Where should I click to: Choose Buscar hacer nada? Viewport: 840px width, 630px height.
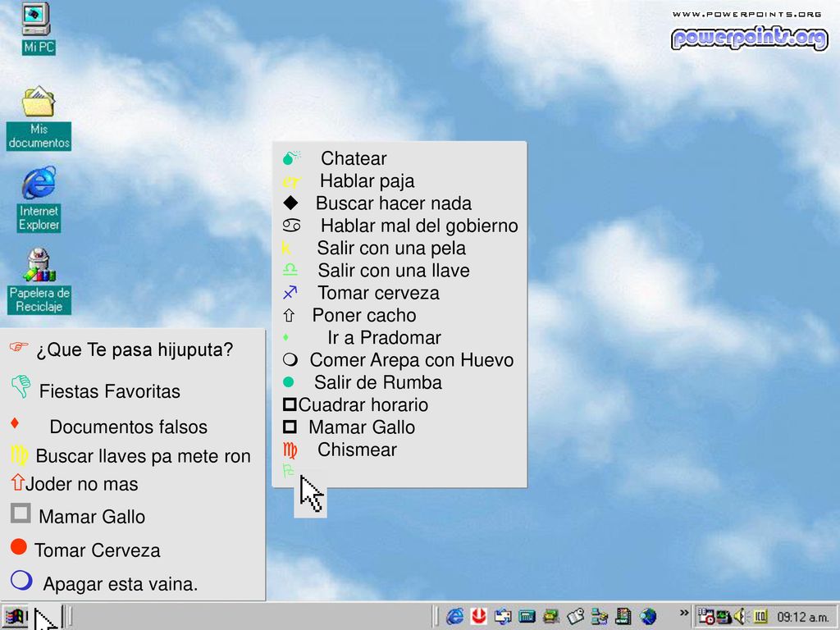tap(394, 203)
